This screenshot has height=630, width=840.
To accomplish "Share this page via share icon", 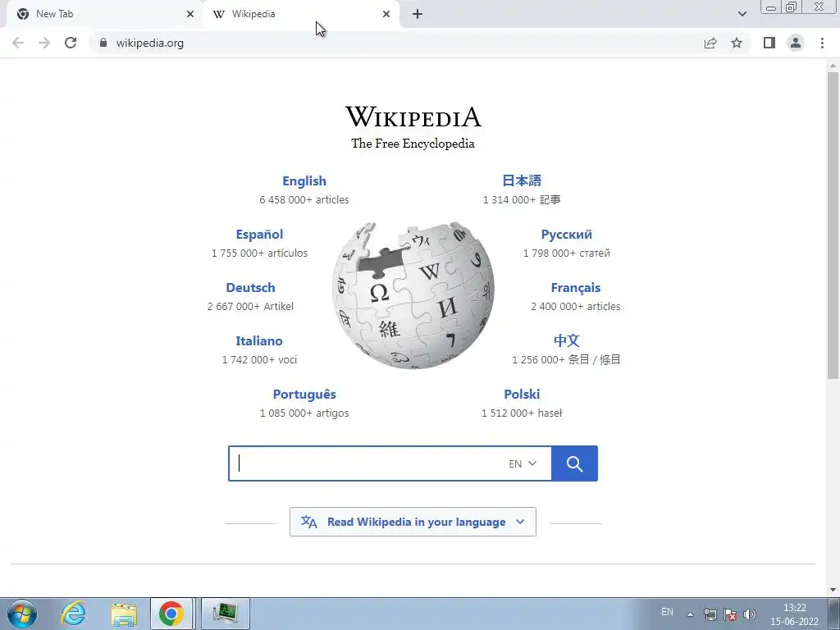I will (710, 43).
